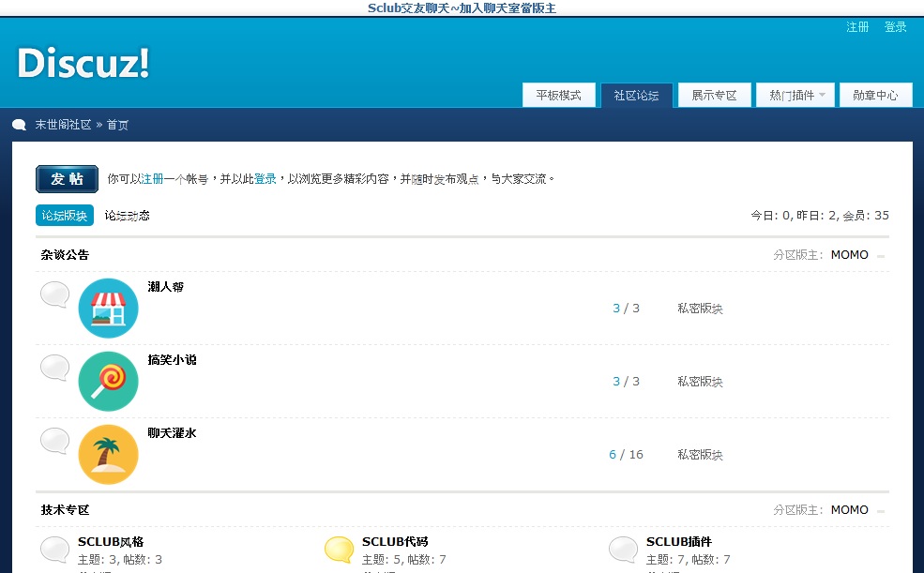Click the 登录 link in the welcome message

point(265,179)
